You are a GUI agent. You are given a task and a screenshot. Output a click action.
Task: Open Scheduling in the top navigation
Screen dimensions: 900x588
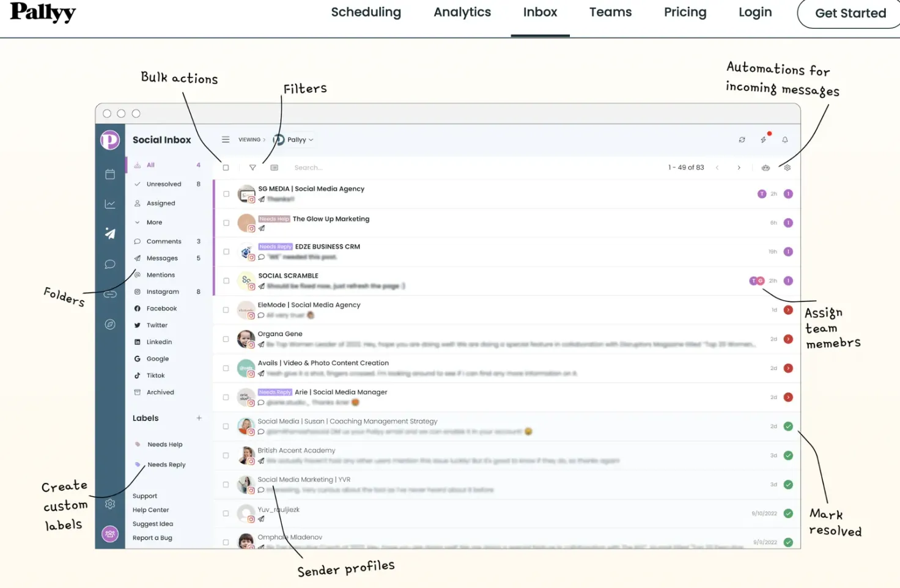point(366,12)
